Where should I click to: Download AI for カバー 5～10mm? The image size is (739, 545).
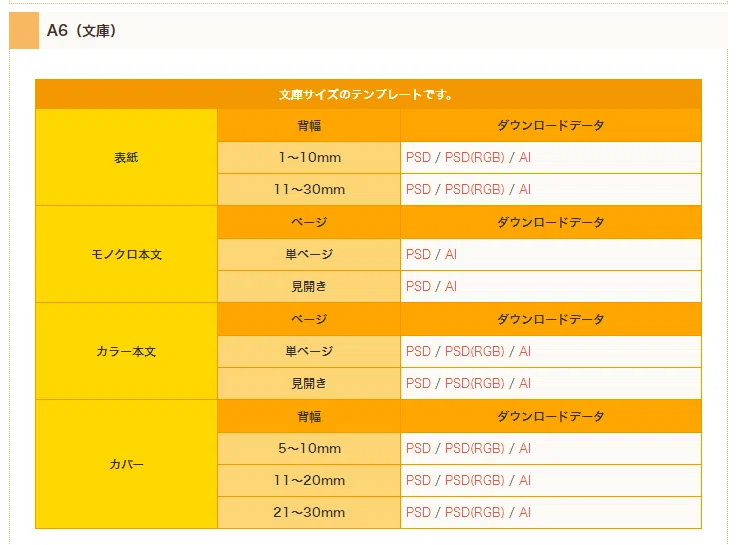[525, 448]
